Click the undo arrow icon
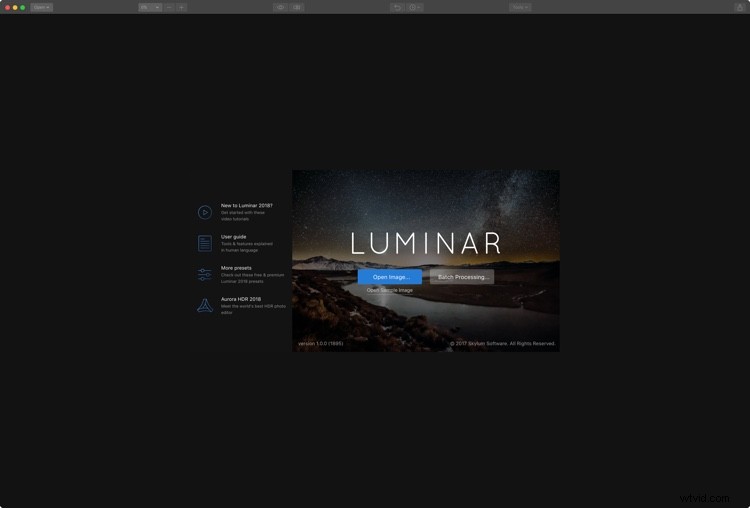 pos(397,7)
